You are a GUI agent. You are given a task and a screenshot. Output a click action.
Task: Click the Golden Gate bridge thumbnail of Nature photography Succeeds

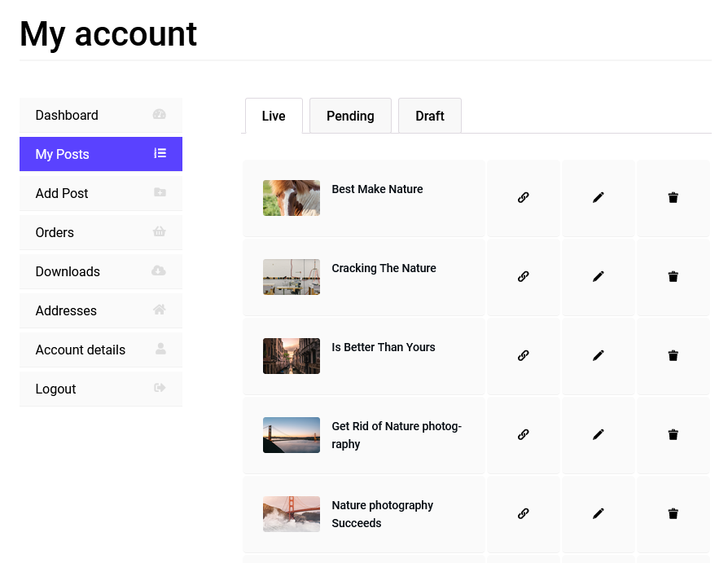(x=291, y=514)
